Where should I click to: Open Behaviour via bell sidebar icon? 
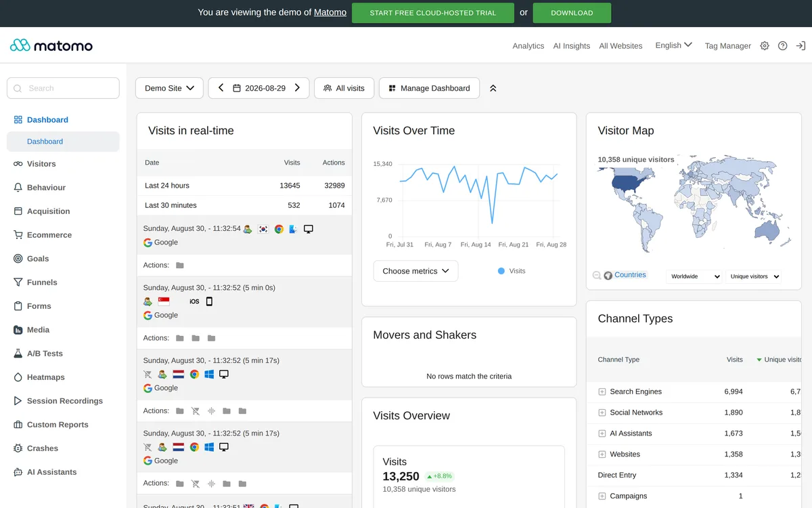pyautogui.click(x=18, y=188)
